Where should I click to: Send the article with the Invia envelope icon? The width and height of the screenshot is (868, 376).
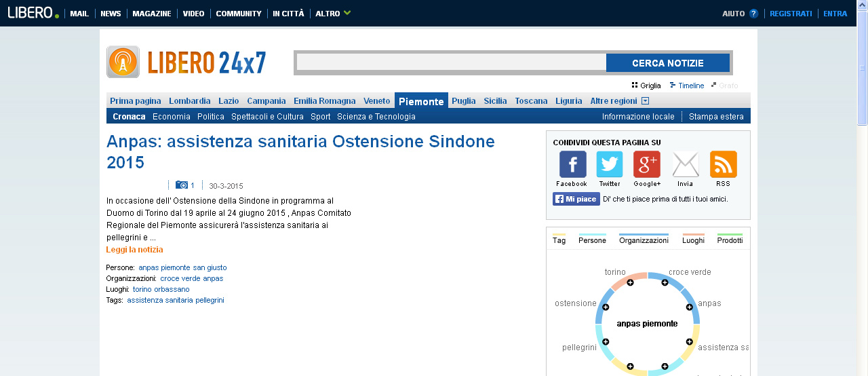pyautogui.click(x=686, y=164)
